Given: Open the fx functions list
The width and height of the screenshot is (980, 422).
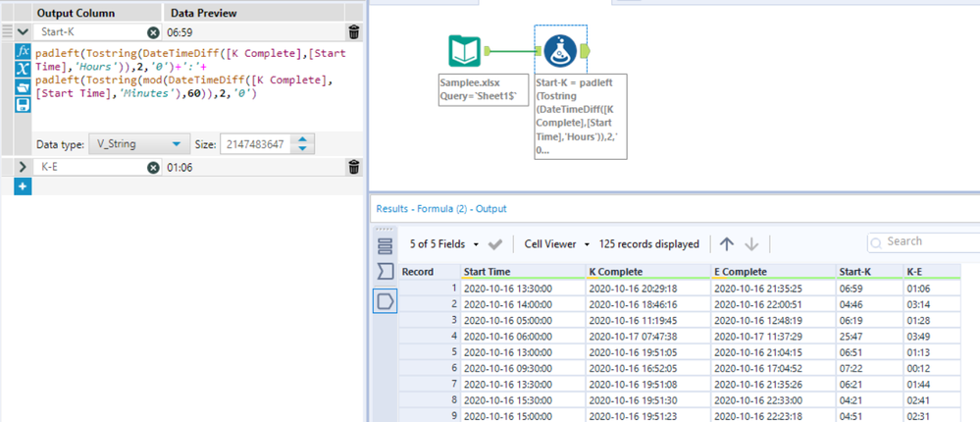Looking at the screenshot, I should point(23,51).
